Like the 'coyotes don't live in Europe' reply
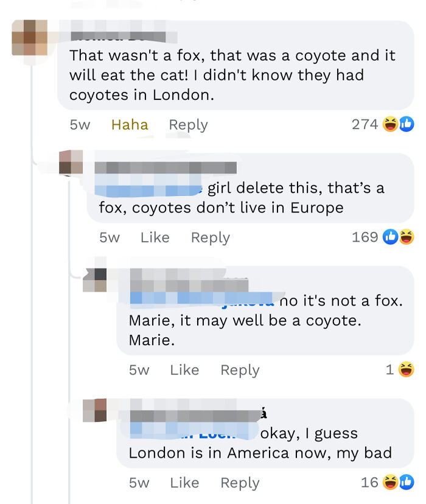 (155, 237)
